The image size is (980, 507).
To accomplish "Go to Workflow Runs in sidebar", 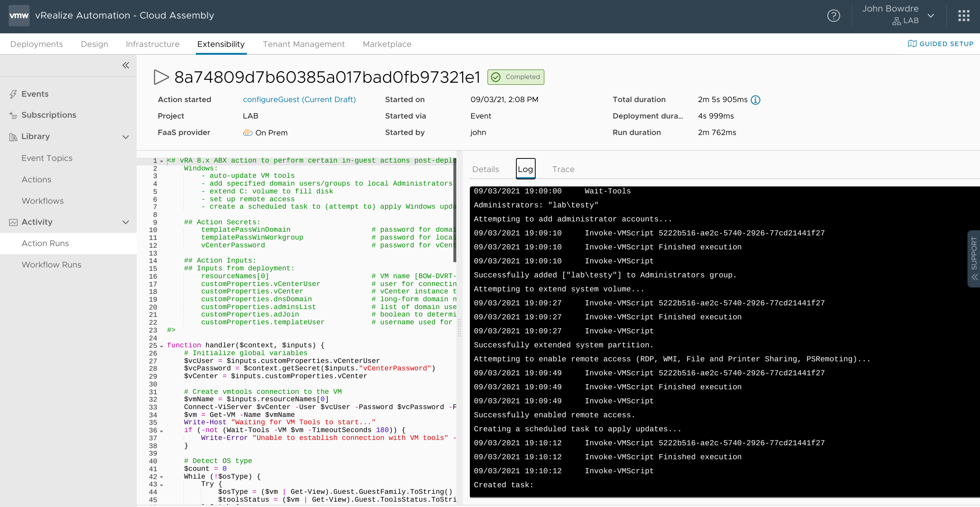I will tap(51, 265).
